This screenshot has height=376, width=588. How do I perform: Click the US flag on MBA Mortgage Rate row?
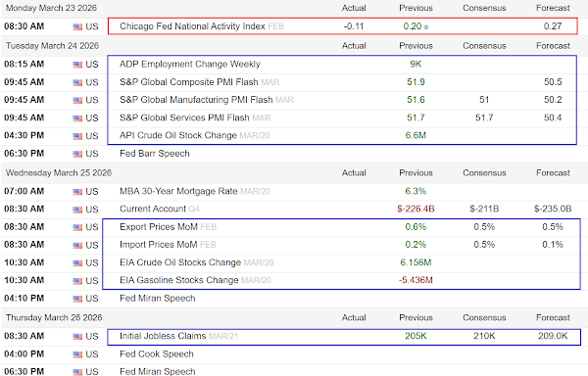pyautogui.click(x=77, y=192)
